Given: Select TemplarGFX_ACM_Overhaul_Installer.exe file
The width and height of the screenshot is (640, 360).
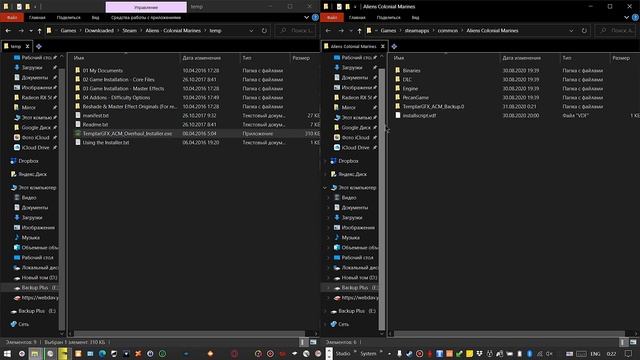Looking at the screenshot, I should [x=127, y=133].
